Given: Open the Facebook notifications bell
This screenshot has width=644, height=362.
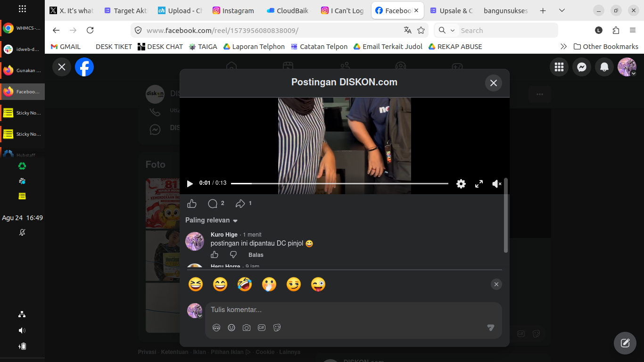Looking at the screenshot, I should pyautogui.click(x=604, y=67).
